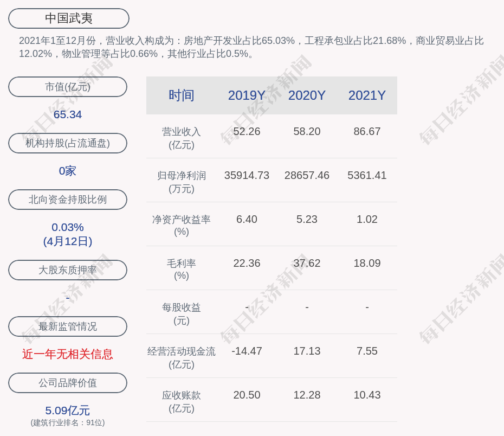Select cash flow value -14.47
Image resolution: width=504 pixels, height=436 pixels.
pos(247,351)
